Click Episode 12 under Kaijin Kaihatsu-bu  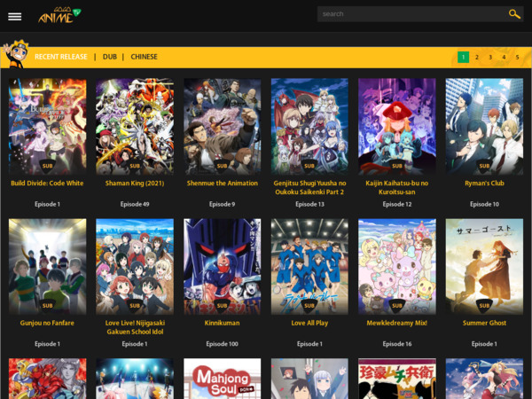point(397,204)
